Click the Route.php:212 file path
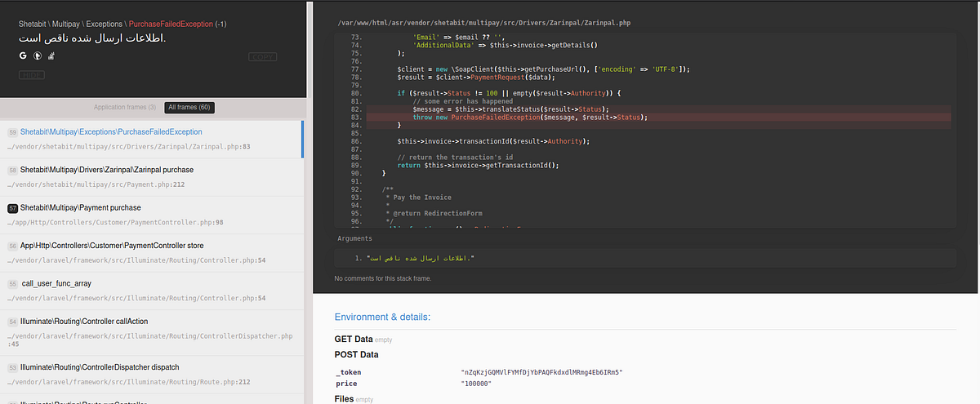 pyautogui.click(x=129, y=381)
